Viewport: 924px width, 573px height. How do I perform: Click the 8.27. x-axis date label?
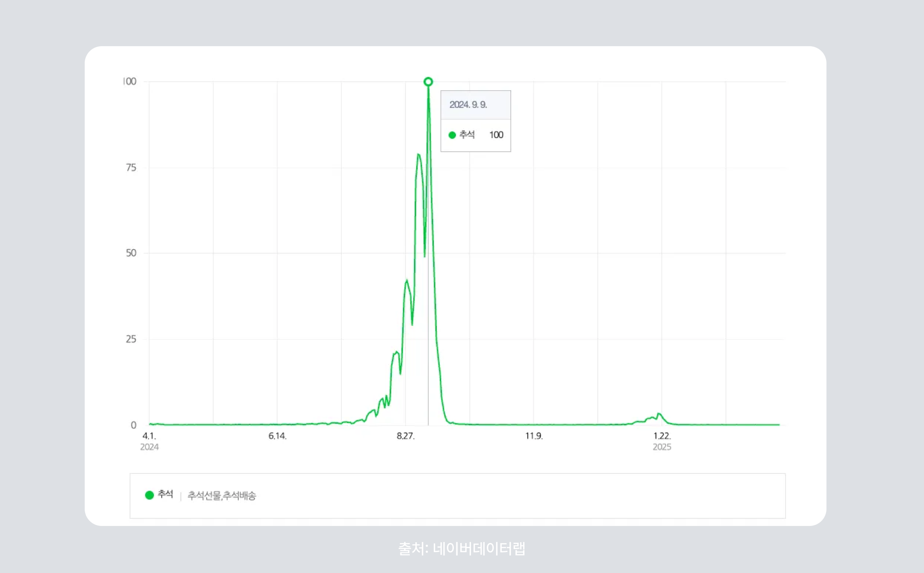pos(405,436)
